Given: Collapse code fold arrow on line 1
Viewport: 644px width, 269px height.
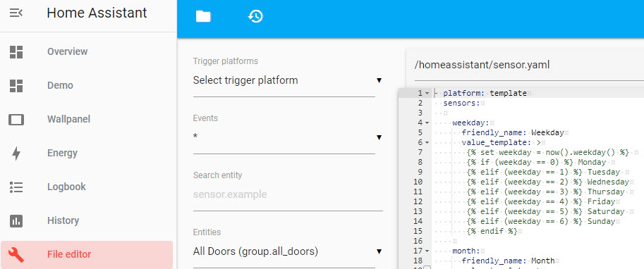Looking at the screenshot, I should coord(427,94).
